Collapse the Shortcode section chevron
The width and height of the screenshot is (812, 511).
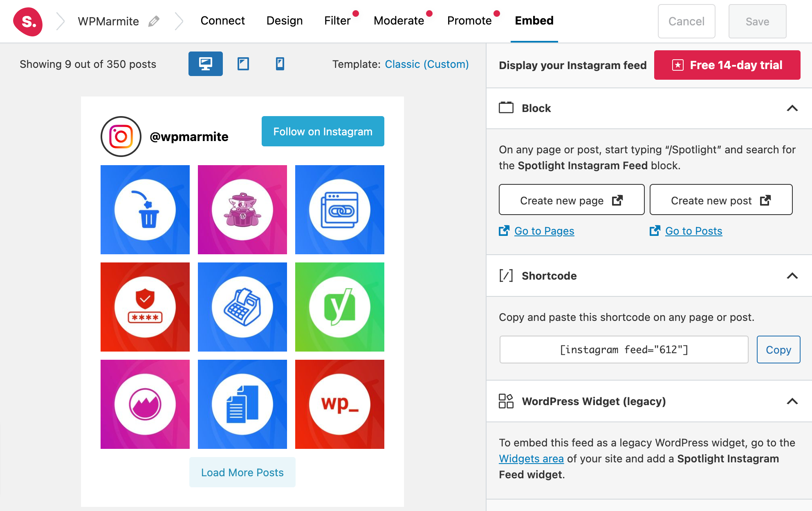(x=792, y=276)
